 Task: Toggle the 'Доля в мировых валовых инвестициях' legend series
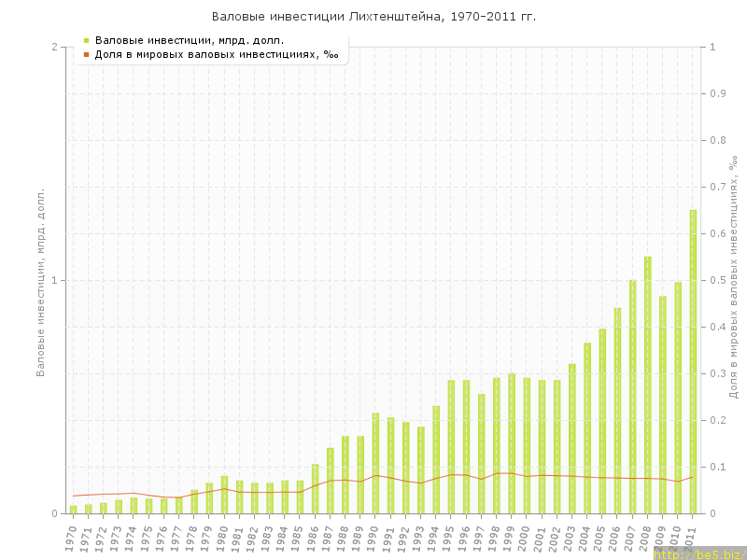point(216,54)
